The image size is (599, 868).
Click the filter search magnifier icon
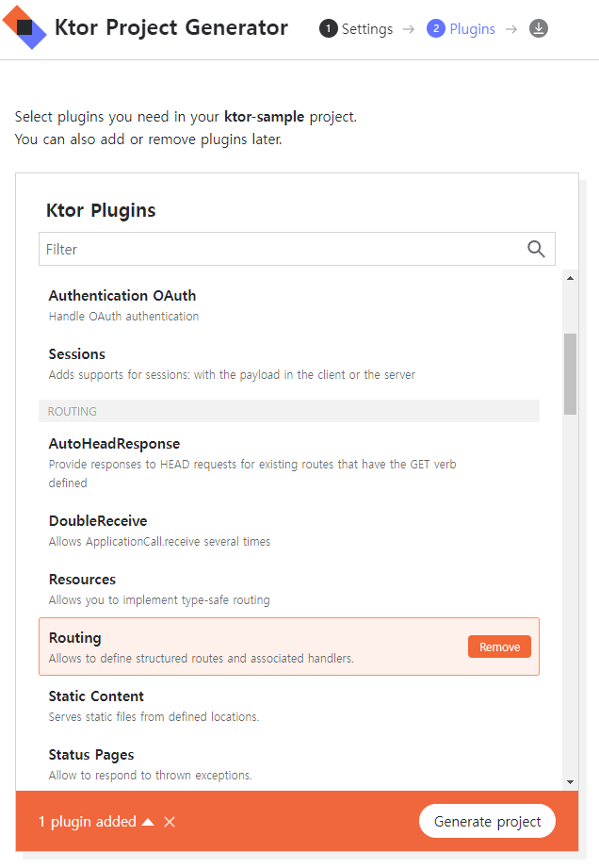pos(536,249)
